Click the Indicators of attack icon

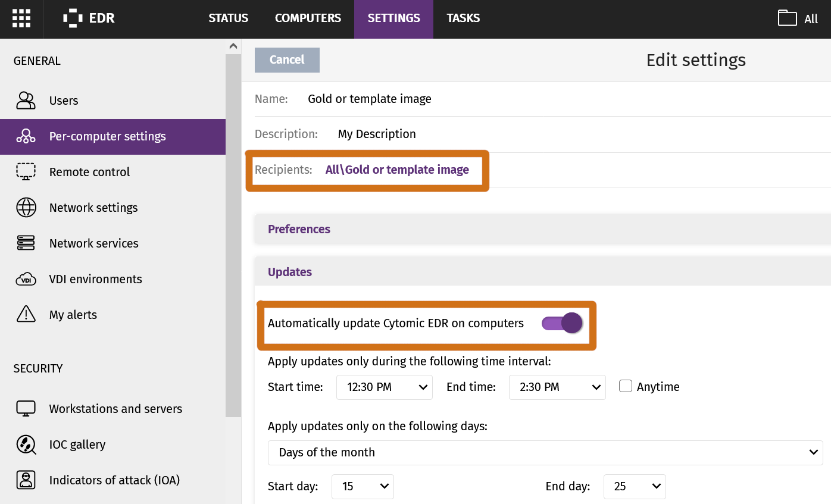[26, 480]
